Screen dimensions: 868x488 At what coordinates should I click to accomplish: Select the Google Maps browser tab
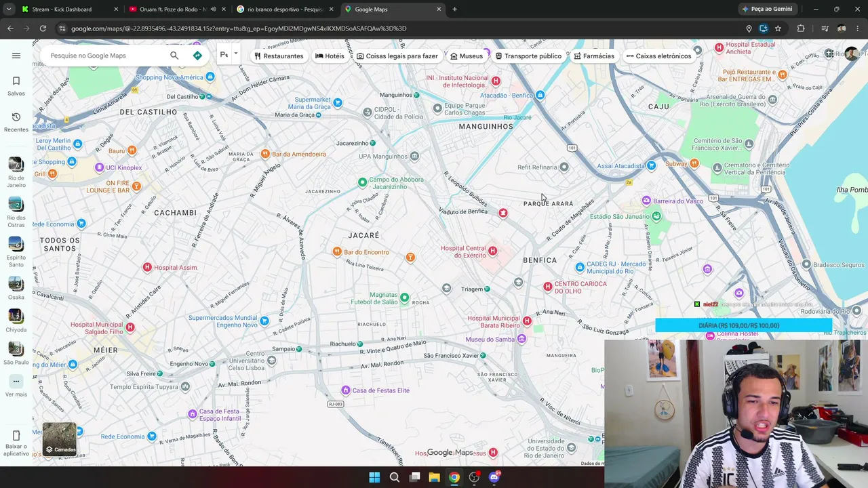pos(393,9)
